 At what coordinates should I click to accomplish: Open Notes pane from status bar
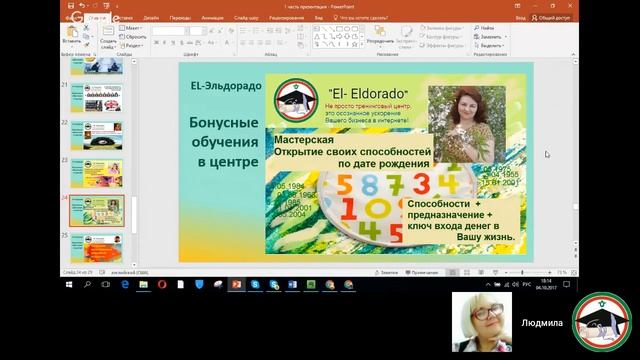[386, 272]
